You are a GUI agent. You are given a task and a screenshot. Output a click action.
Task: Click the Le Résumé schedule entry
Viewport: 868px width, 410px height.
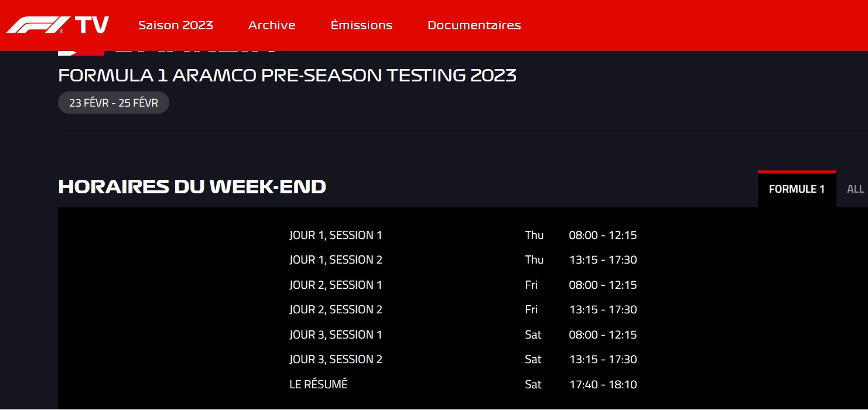(x=319, y=385)
